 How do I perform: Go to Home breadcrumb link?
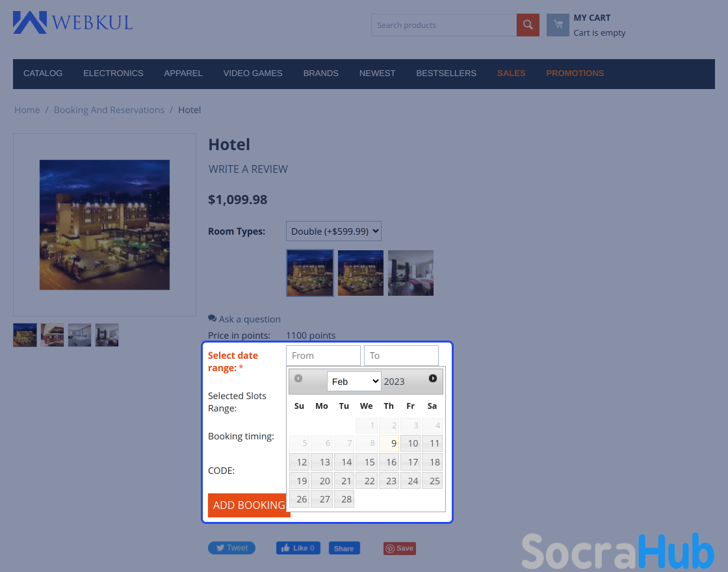click(x=27, y=110)
